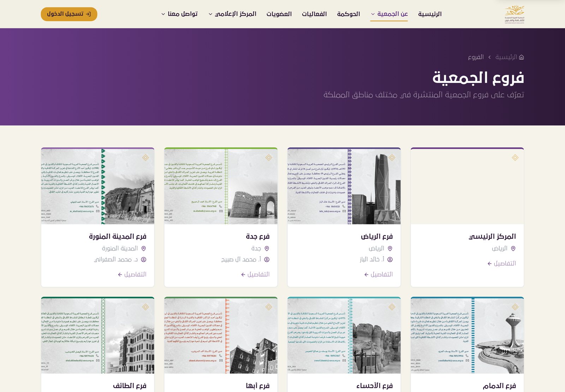The width and height of the screenshot is (565, 392).
Task: Open the تواصل معنا menu item
Action: point(179,14)
